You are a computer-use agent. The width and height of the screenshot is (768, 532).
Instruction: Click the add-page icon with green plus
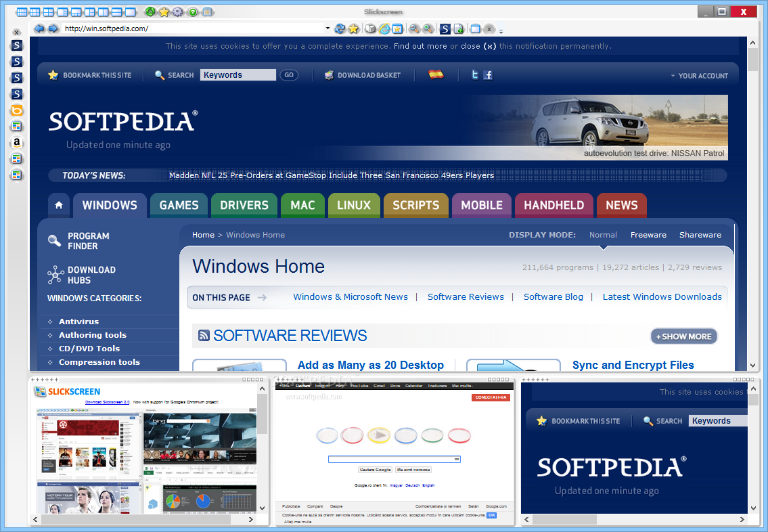pos(459,29)
